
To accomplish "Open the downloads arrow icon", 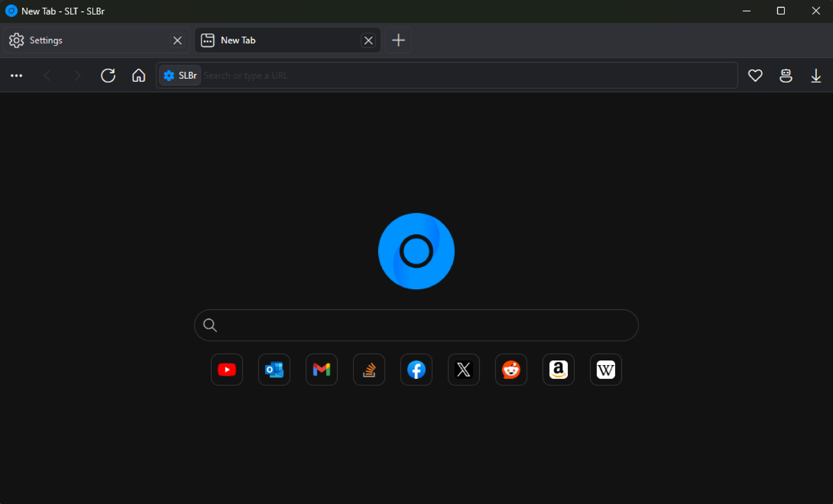I will click(816, 75).
